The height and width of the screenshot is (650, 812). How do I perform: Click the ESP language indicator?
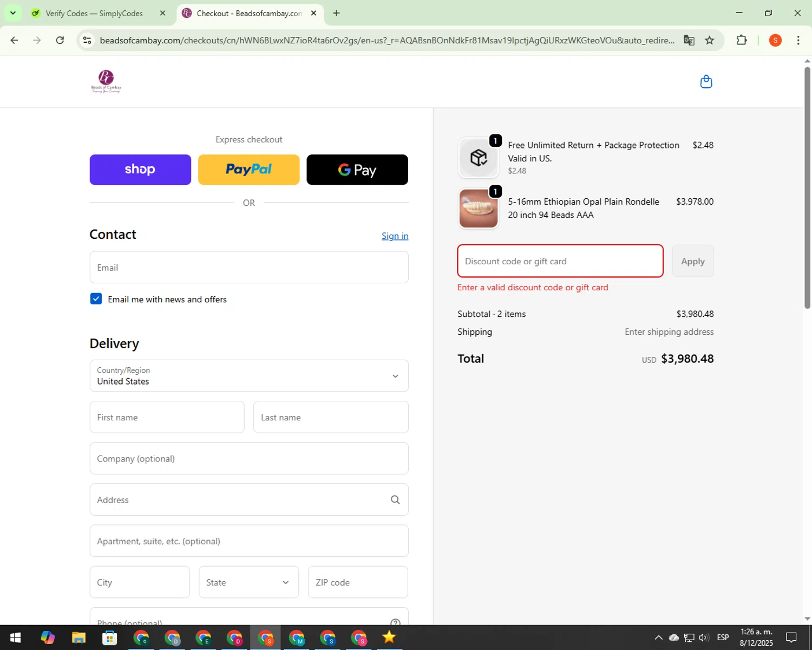pyautogui.click(x=723, y=638)
